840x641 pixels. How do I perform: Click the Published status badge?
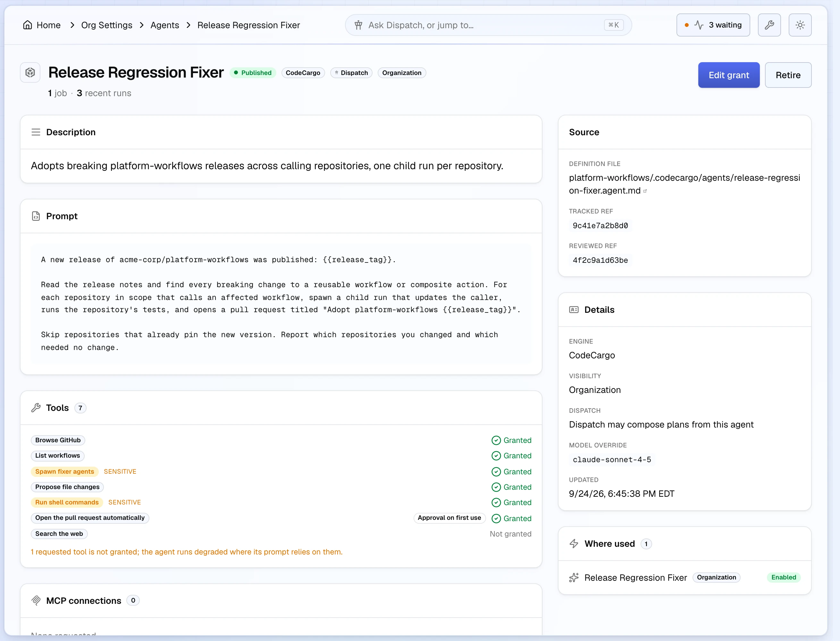point(253,73)
